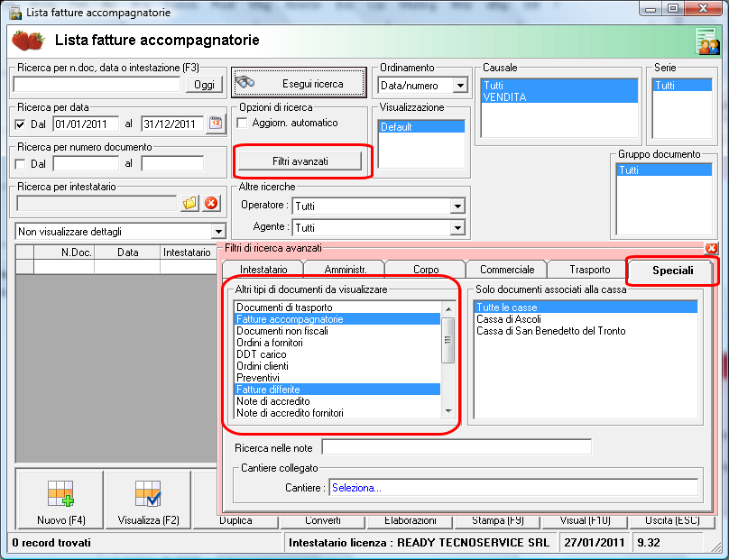
Task: Switch to the Corpo tab
Action: pyautogui.click(x=426, y=270)
